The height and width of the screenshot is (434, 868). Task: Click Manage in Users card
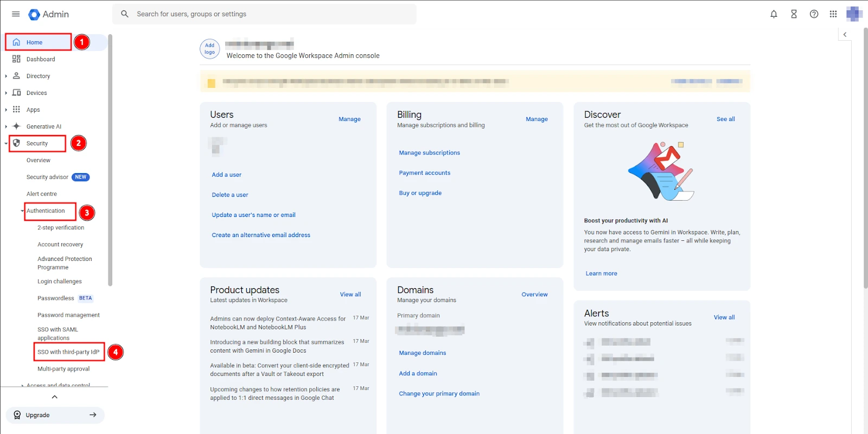pyautogui.click(x=349, y=119)
